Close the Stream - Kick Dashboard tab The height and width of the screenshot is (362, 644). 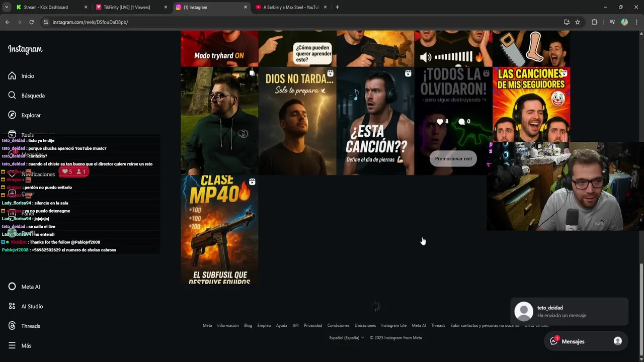pos(86,7)
